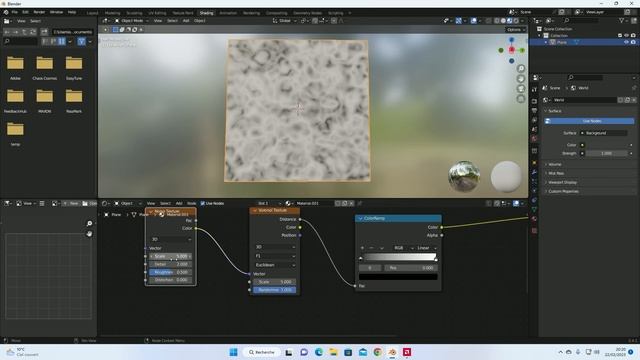Collapse the Voronoi Texture node
Image resolution: width=640 pixels, height=360 pixels.
(x=255, y=211)
